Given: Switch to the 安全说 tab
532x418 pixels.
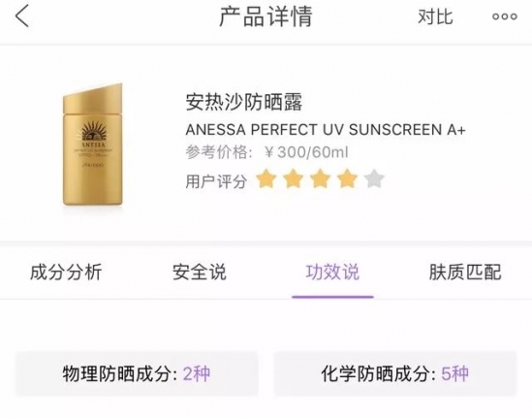Looking at the screenshot, I should [x=200, y=272].
